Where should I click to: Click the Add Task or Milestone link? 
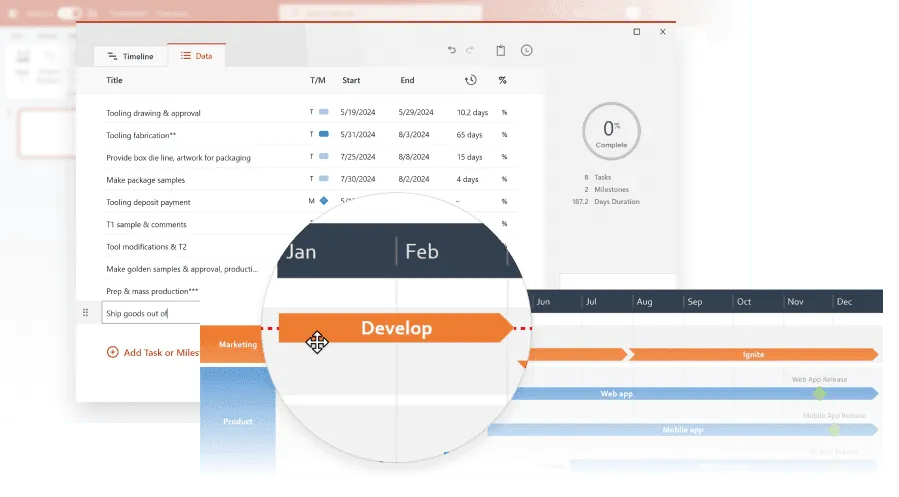click(x=160, y=352)
